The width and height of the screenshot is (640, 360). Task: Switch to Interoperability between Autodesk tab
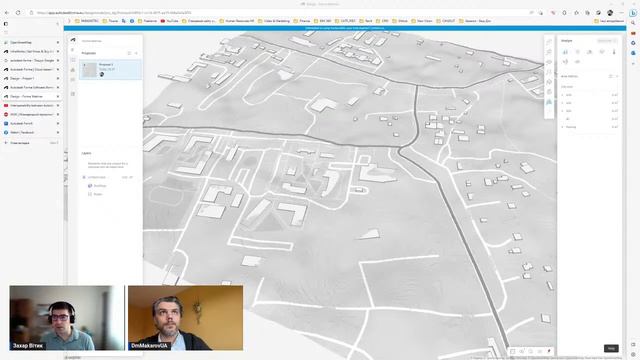tap(31, 105)
